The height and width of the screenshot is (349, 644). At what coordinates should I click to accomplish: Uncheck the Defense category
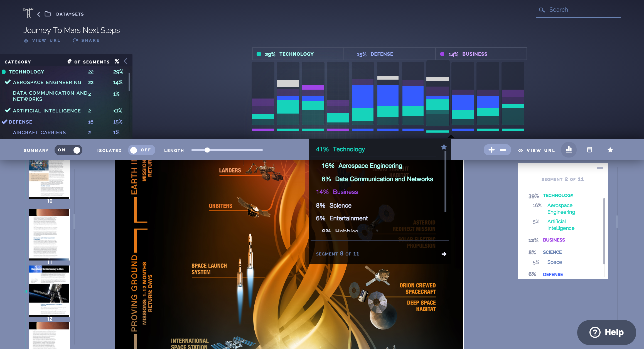coord(4,122)
